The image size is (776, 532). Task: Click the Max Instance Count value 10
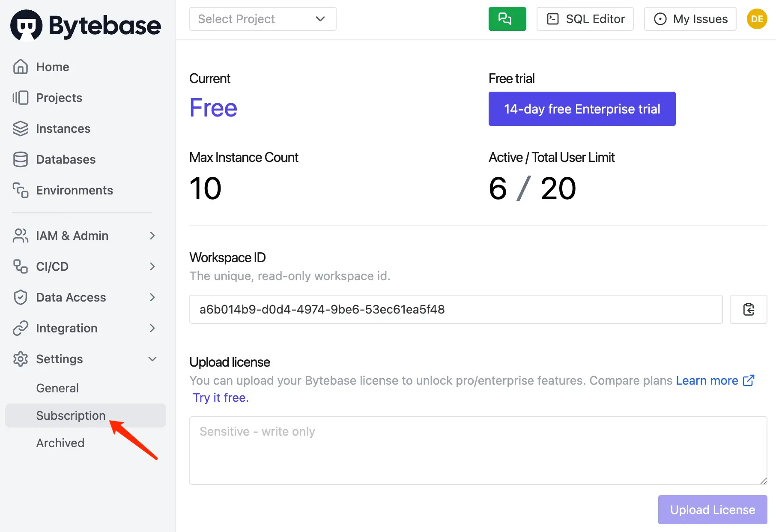pyautogui.click(x=206, y=188)
